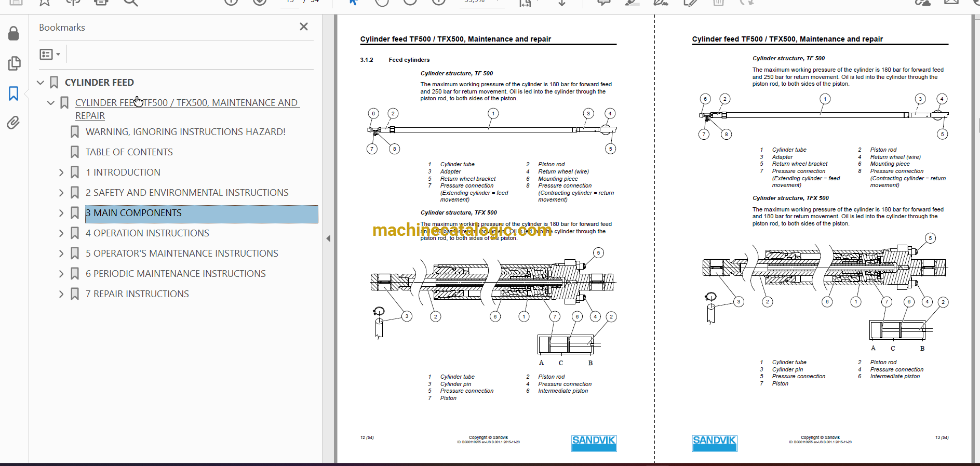Viewport: 980px width, 466px height.
Task: Open the security lock panel in sidebar
Action: 14,34
